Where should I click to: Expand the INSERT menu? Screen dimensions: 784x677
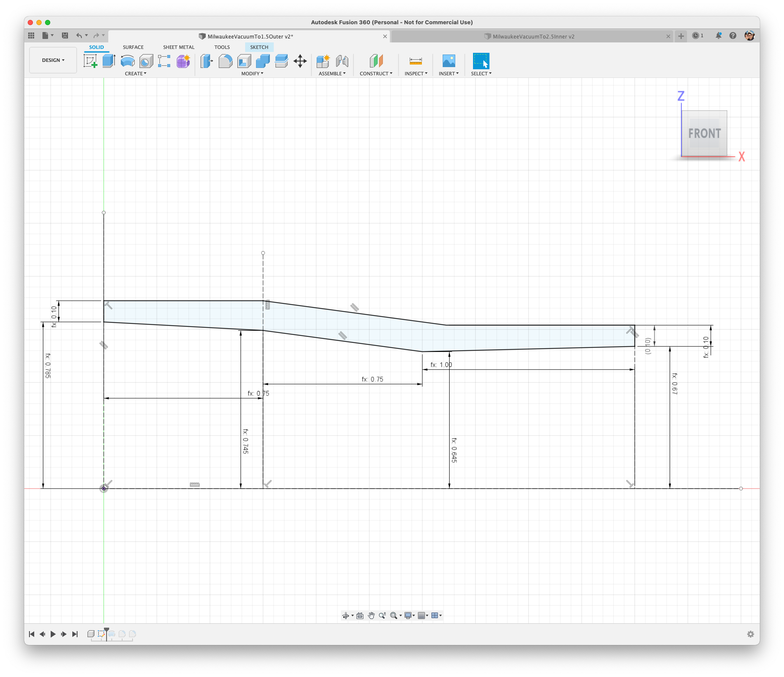449,74
